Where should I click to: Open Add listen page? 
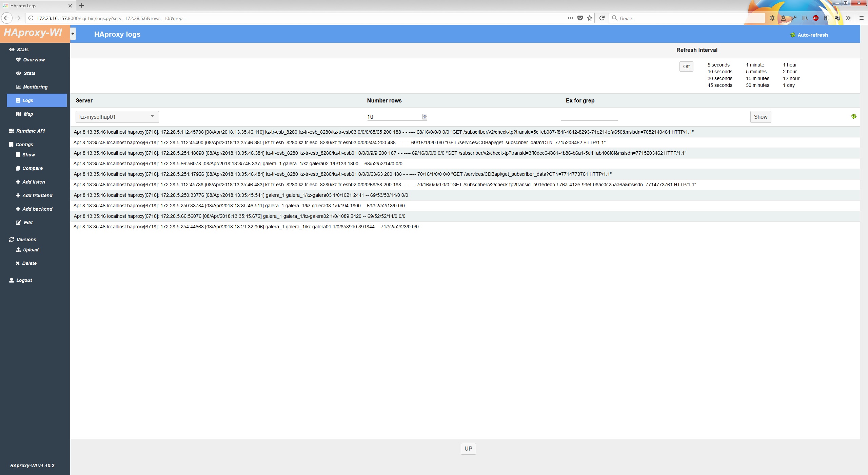[31, 182]
